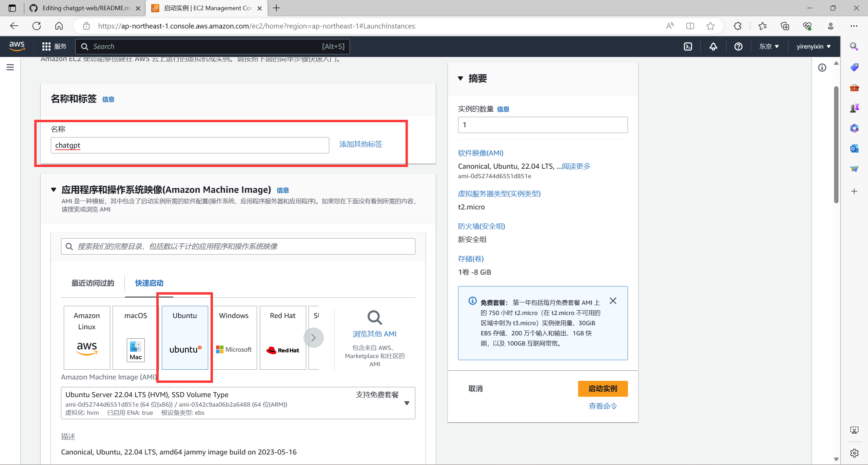Open browser essentials heart icon

(807, 26)
